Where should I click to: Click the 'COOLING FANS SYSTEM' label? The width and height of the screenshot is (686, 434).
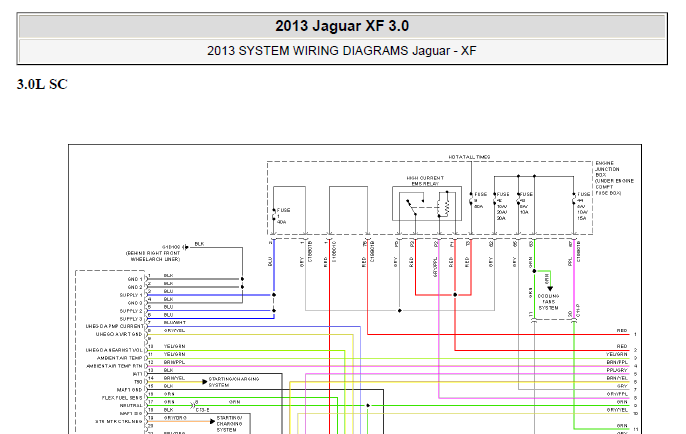point(548,302)
